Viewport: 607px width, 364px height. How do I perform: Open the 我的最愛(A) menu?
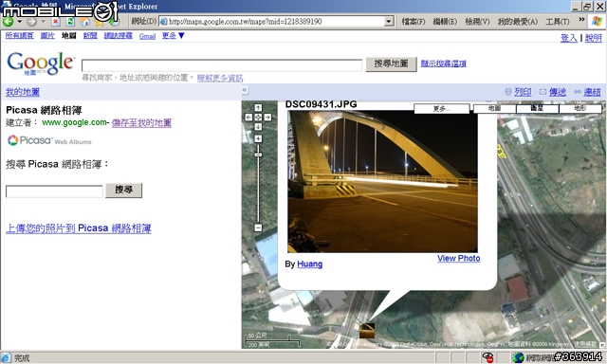pyautogui.click(x=517, y=22)
